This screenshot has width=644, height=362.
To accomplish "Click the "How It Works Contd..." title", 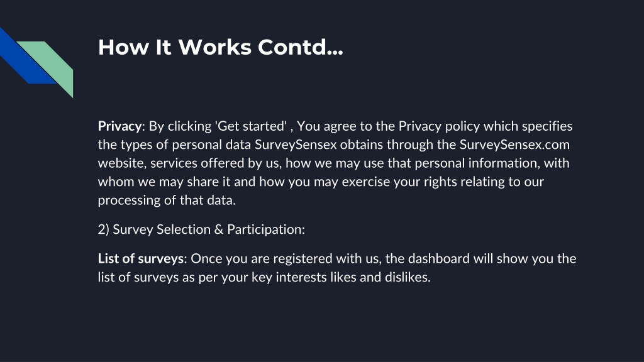I will pos(221,47).
